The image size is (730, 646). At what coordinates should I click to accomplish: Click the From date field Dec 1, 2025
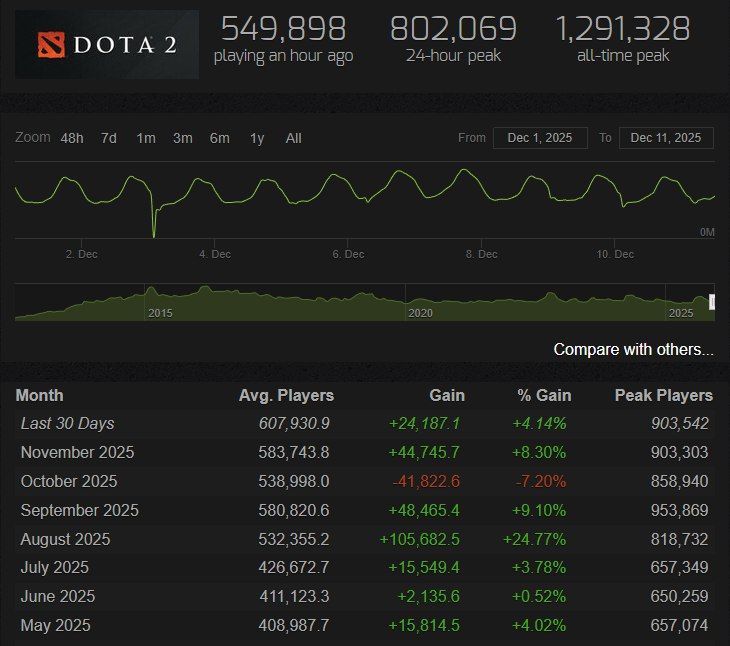pos(540,138)
